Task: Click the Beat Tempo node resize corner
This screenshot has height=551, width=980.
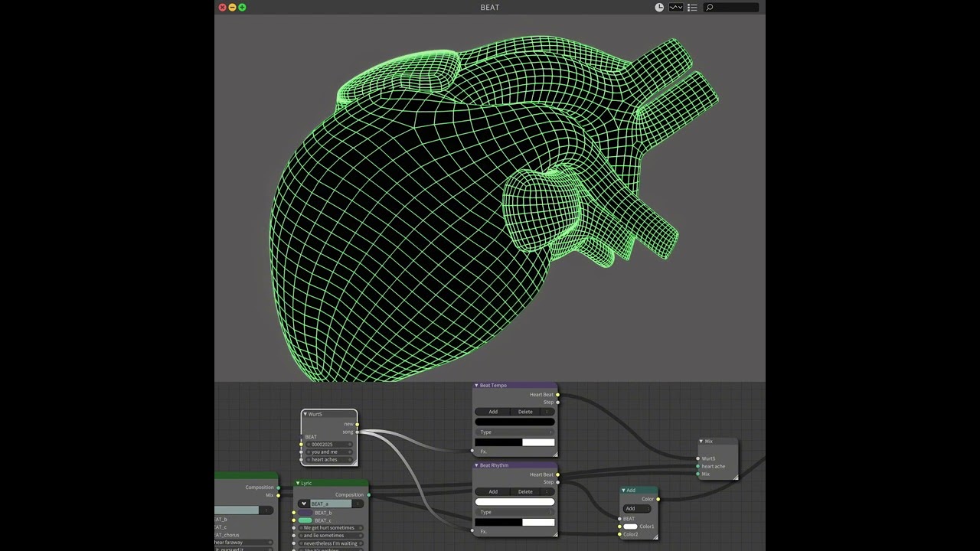Action: (554, 455)
